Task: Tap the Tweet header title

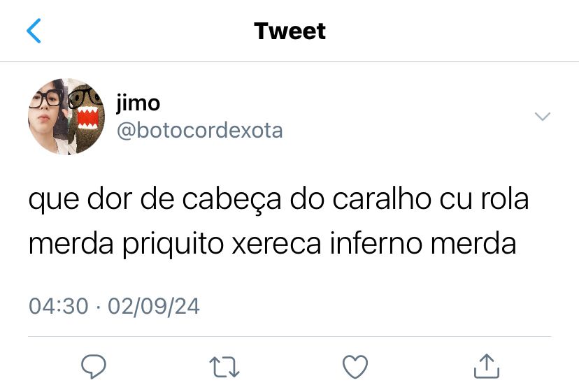Action: 290,31
